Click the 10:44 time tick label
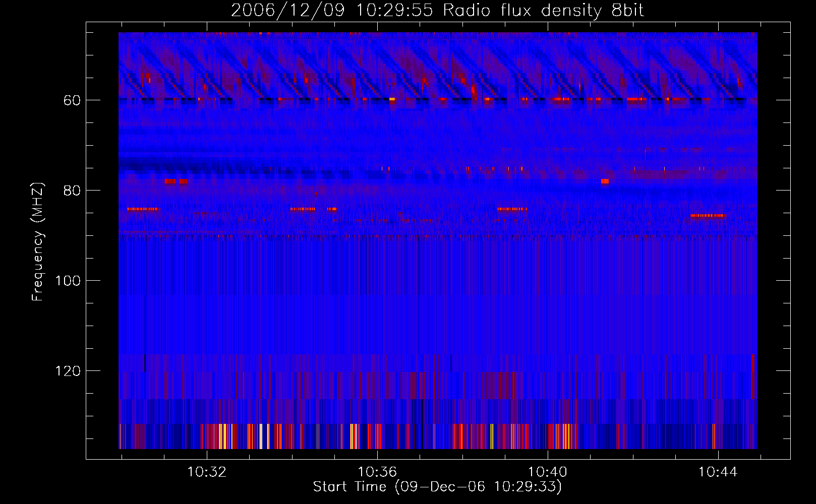This screenshot has height=504, width=816. (718, 472)
